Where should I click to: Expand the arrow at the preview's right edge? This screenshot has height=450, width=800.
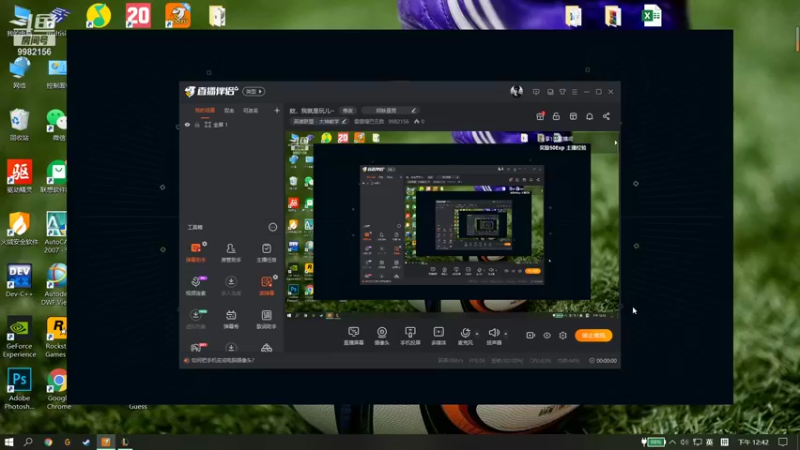coord(616,143)
